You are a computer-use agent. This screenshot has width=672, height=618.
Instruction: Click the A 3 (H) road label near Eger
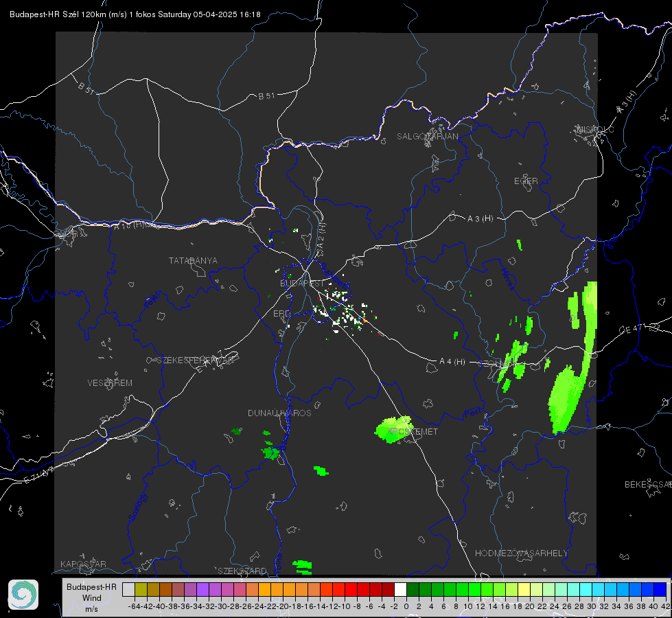pyautogui.click(x=480, y=219)
